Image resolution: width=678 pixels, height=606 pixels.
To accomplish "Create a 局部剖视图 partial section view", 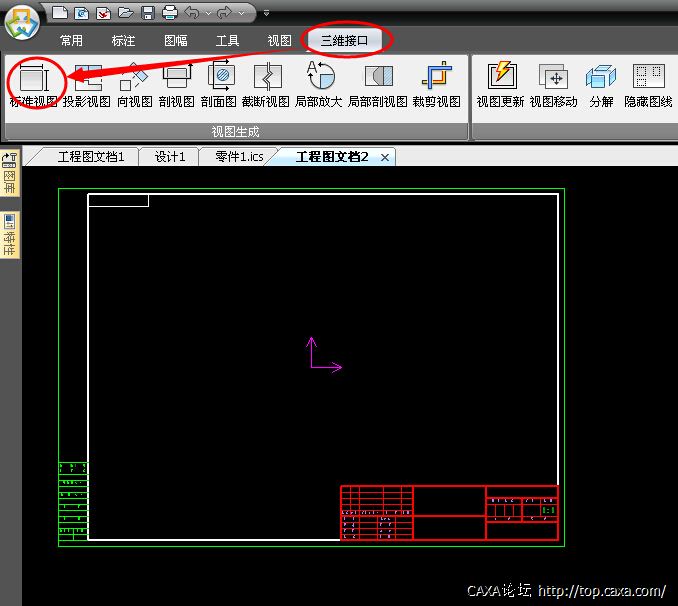I will click(x=378, y=84).
